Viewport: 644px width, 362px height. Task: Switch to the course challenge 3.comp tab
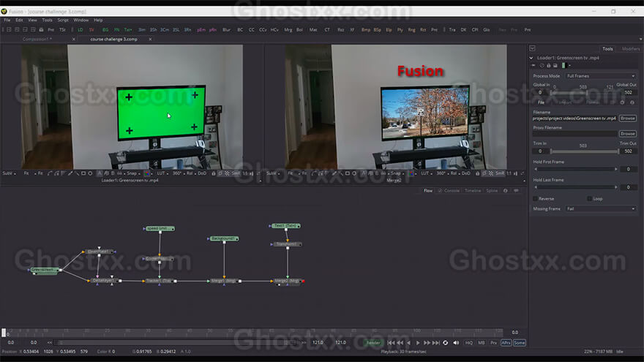tap(113, 39)
